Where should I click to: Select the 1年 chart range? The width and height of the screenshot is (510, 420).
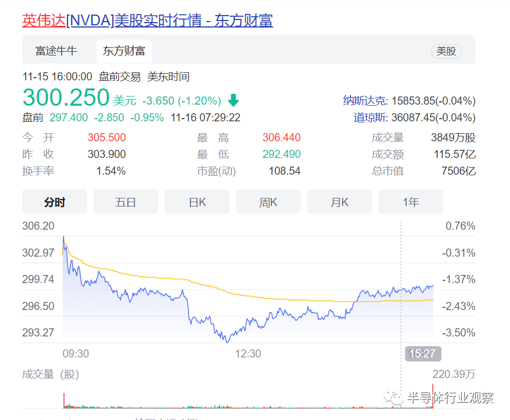[x=411, y=202]
